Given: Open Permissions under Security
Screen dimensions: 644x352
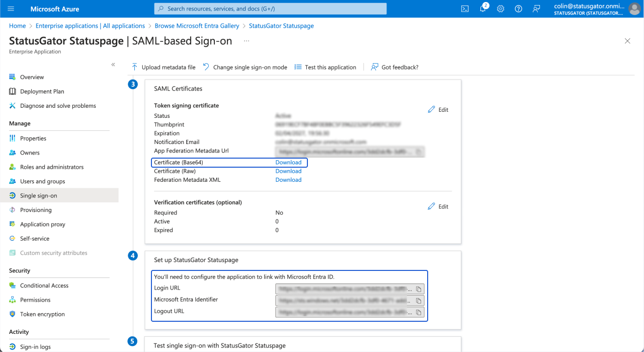Looking at the screenshot, I should (35, 300).
